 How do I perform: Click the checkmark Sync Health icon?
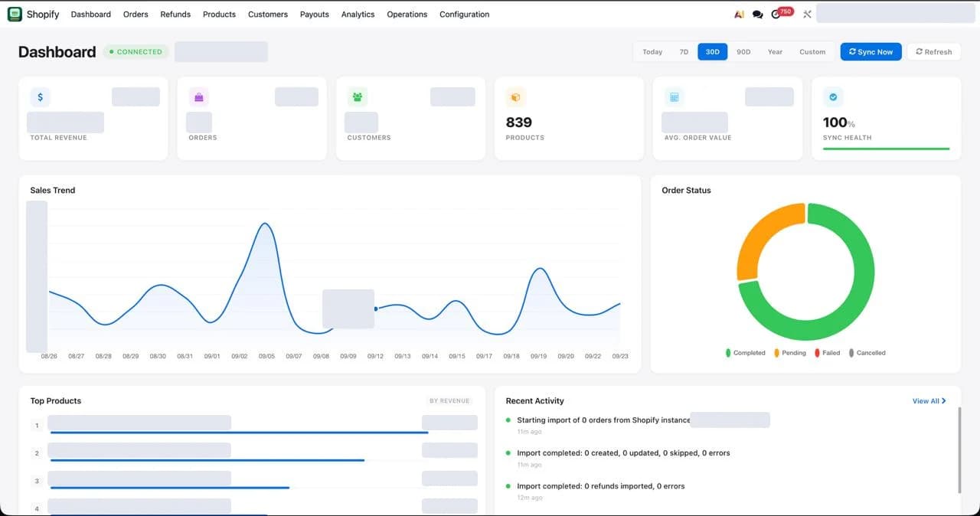click(x=833, y=97)
